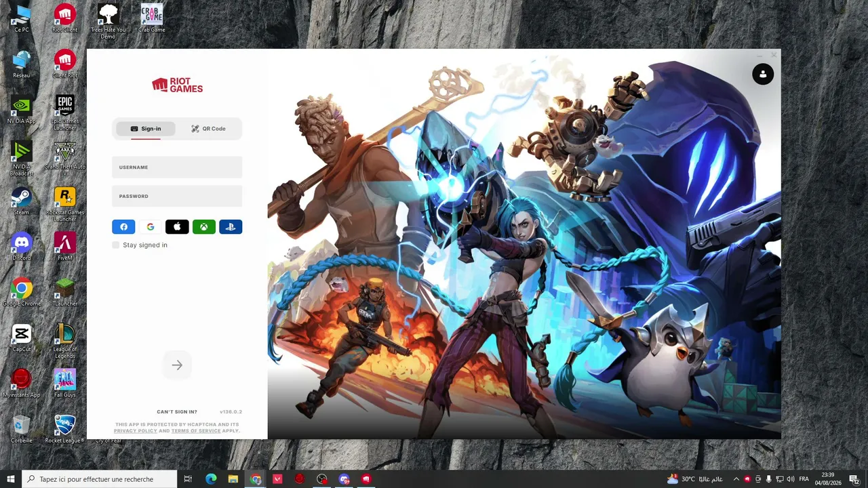Open File Explorer from the taskbar
The image size is (868, 488).
pyautogui.click(x=233, y=479)
